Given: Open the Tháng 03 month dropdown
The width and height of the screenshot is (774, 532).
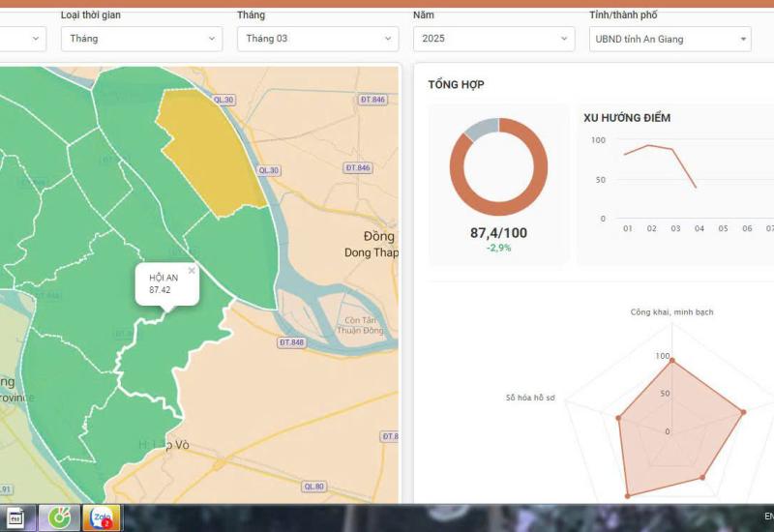Looking at the screenshot, I should click(318, 39).
